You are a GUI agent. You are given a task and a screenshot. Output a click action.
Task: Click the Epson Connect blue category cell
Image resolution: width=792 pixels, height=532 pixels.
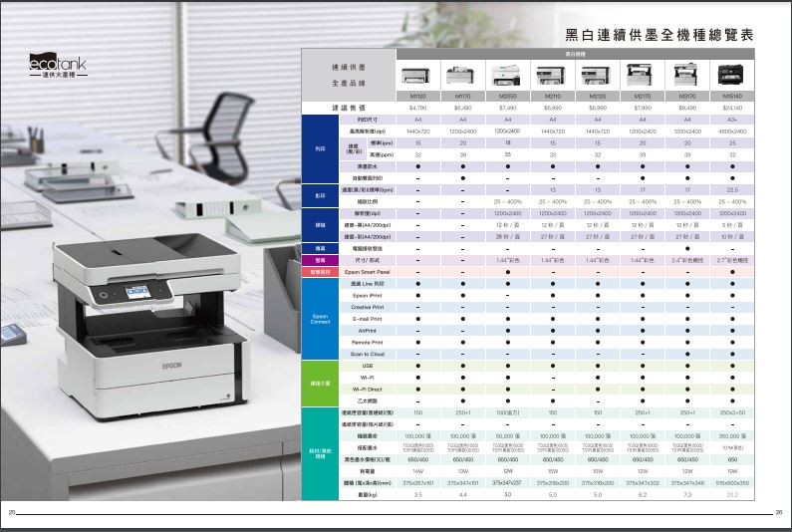320,319
